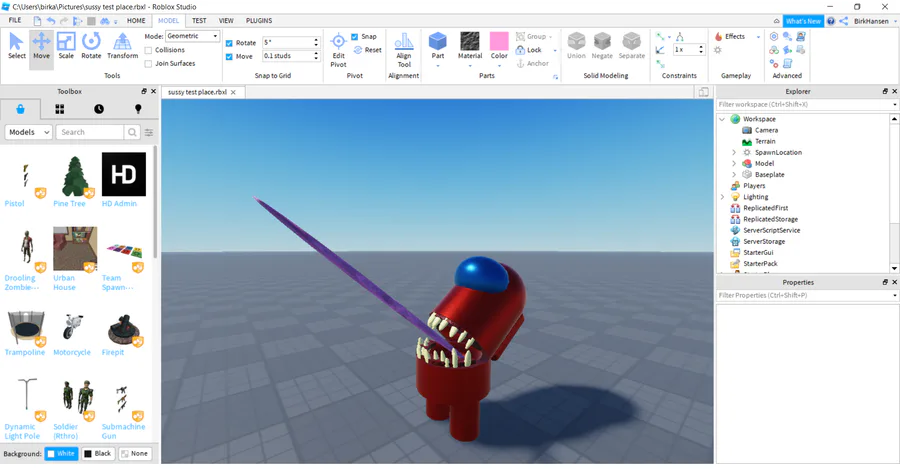900x469 pixels.
Task: Close the Toolbox panel
Action: click(153, 91)
